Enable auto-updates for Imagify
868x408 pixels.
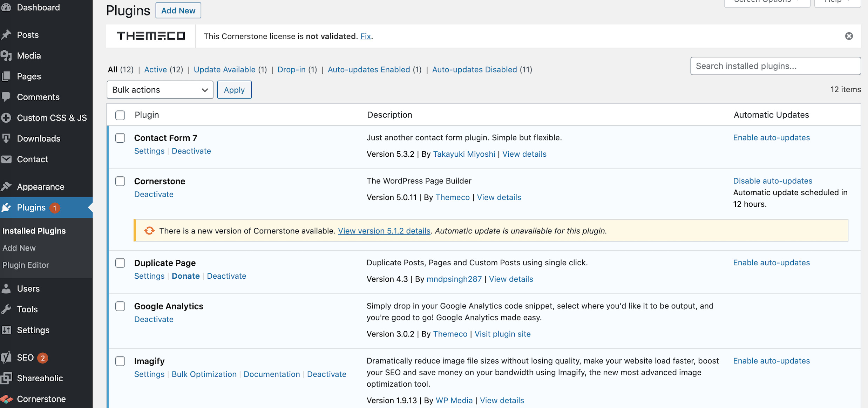(x=772, y=361)
